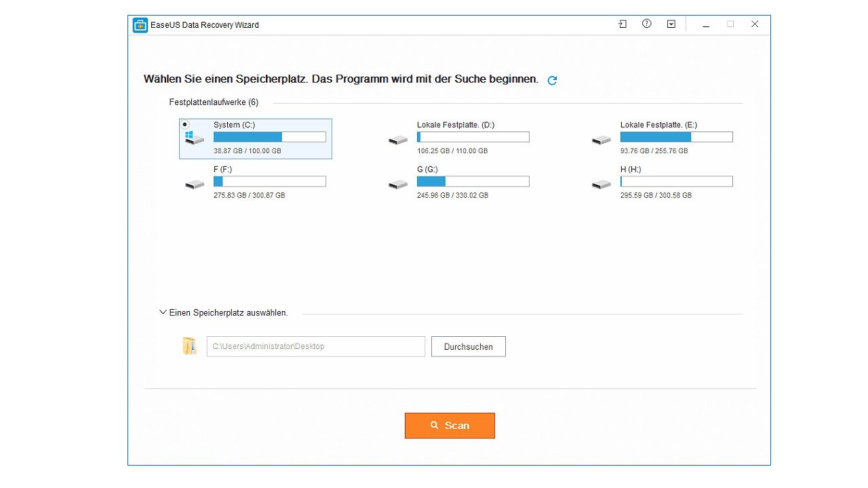
Task: Collapse the Einen Speicherplatz auswählen section
Action: pos(163,312)
